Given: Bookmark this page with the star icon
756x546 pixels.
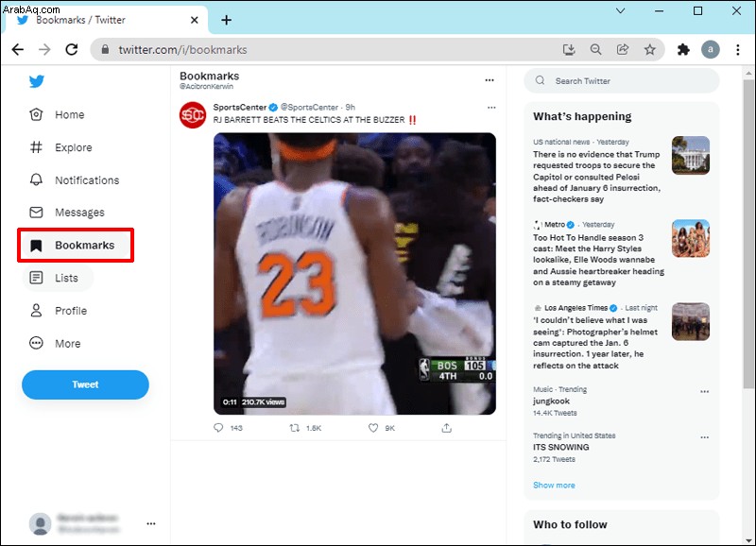Looking at the screenshot, I should coord(650,49).
